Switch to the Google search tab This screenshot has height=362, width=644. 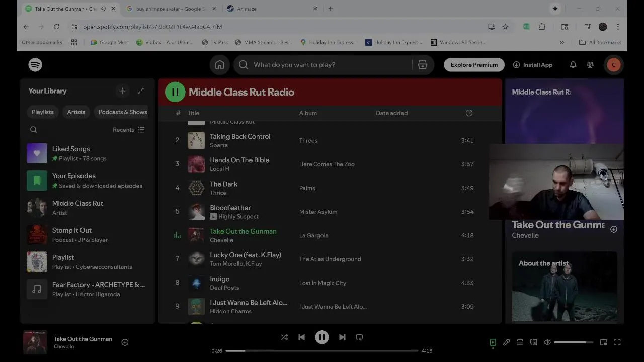pos(171,9)
